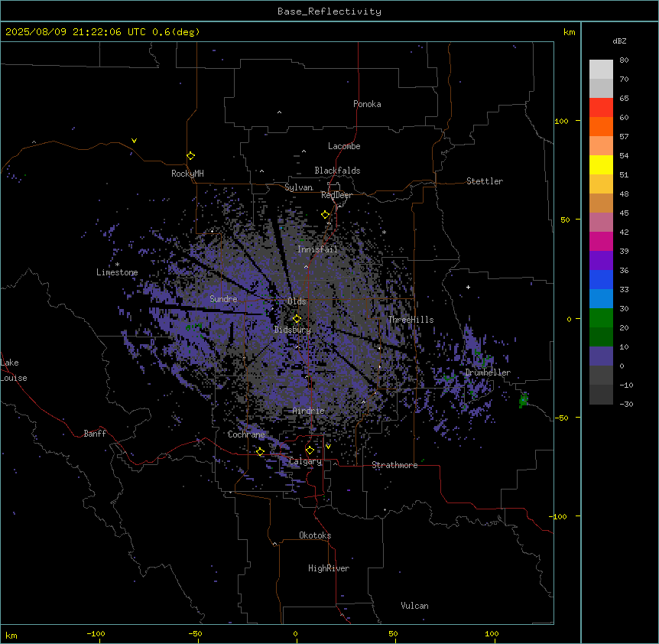
Task: Click the RedDeer city label
Action: click(x=336, y=195)
